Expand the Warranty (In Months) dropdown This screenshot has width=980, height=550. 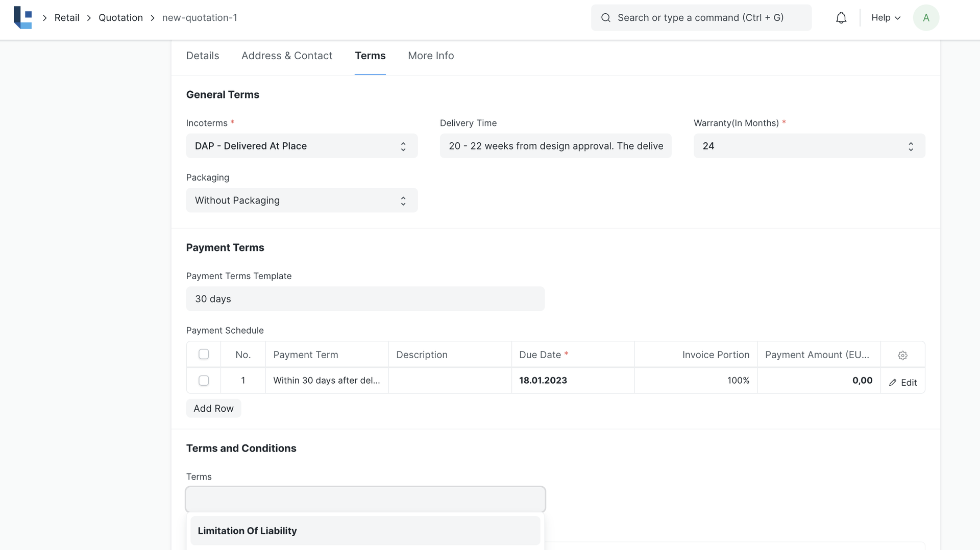[808, 146]
